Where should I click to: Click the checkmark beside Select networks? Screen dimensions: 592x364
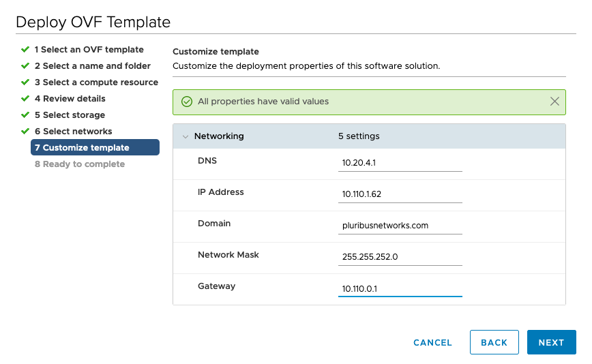[25, 132]
